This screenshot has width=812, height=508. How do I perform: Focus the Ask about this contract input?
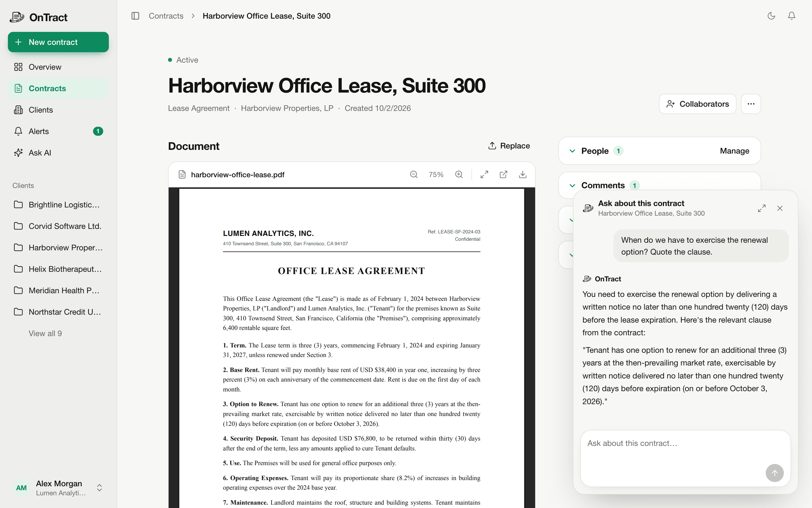click(x=685, y=458)
